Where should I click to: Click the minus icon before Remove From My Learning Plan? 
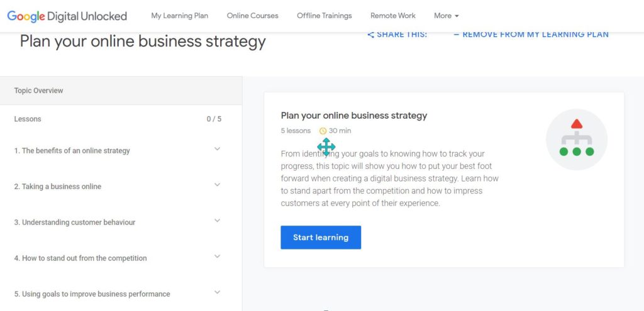pos(456,35)
